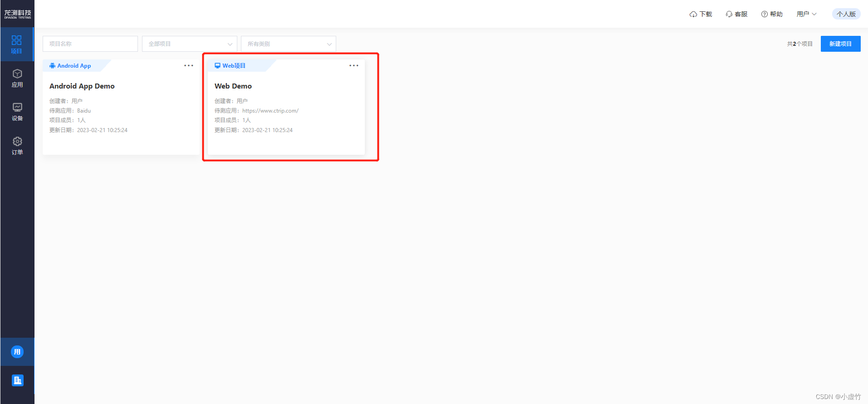868x404 pixels.
Task: Open the 全部项目 dropdown filter
Action: [190, 44]
